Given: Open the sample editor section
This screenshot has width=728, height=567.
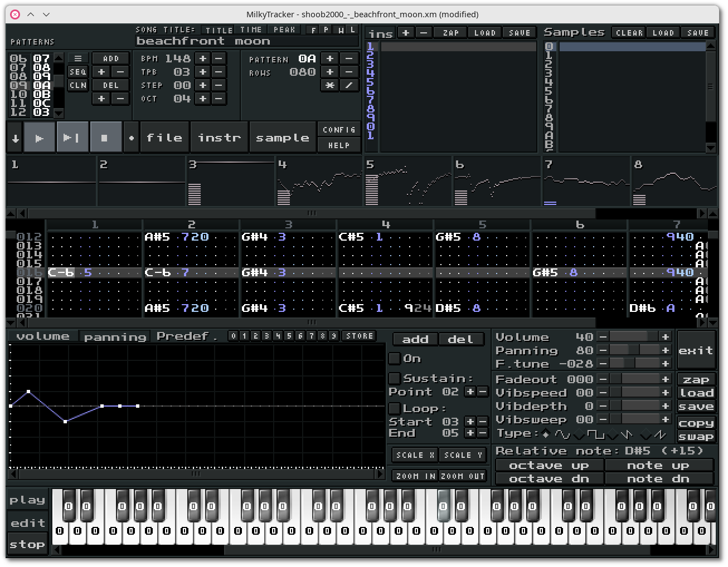Looking at the screenshot, I should 283,138.
